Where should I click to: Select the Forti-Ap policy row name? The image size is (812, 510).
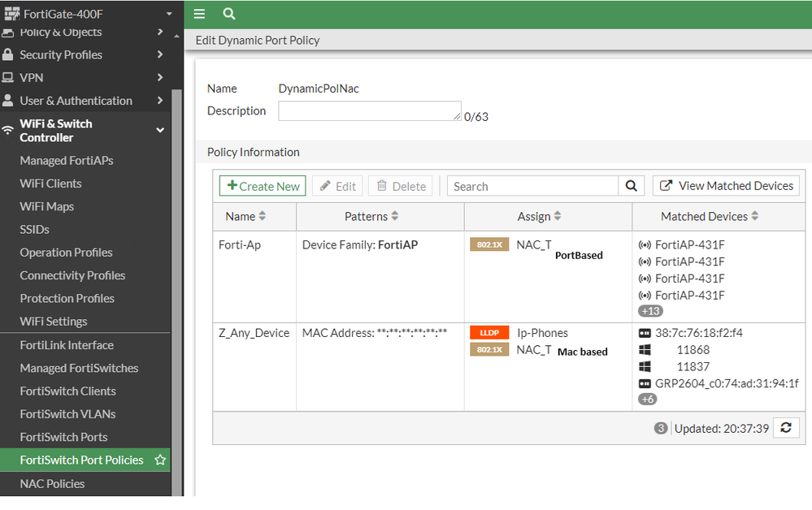pos(239,245)
